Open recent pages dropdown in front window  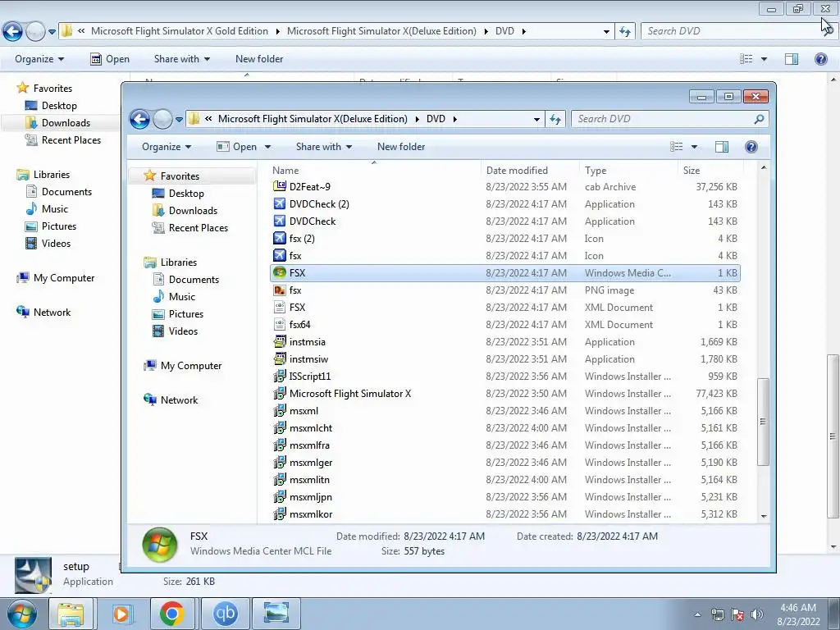[179, 119]
